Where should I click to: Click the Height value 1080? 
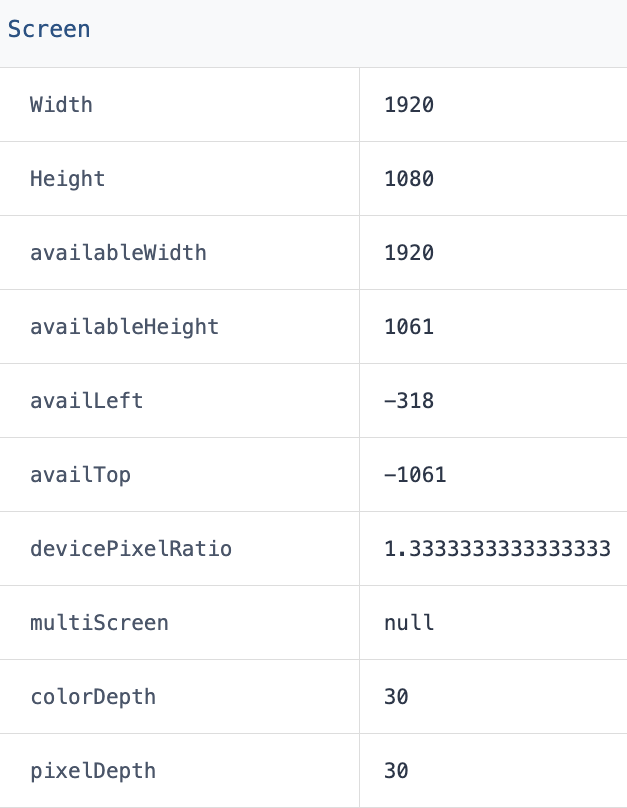[x=409, y=179]
